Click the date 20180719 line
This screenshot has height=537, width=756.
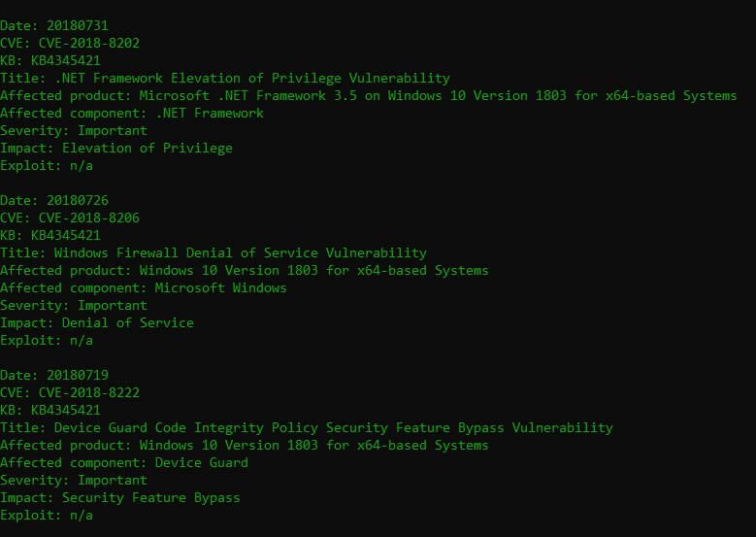coord(54,375)
